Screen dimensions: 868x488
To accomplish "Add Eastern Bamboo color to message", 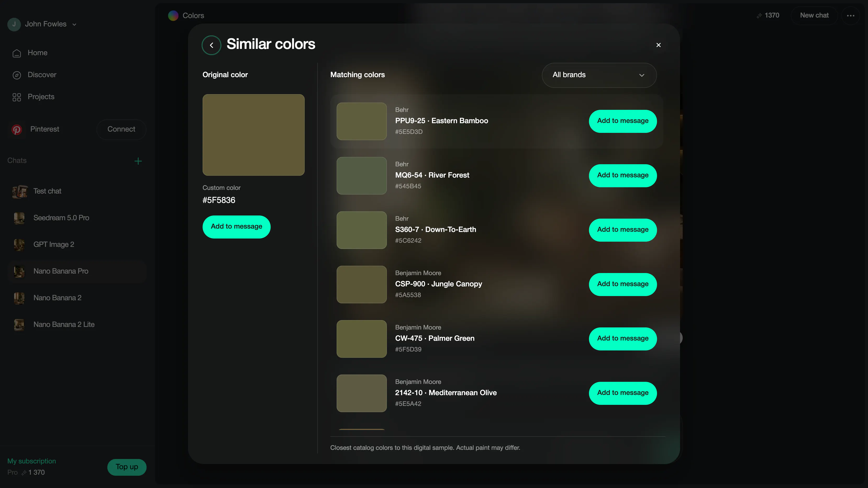I will pos(623,121).
